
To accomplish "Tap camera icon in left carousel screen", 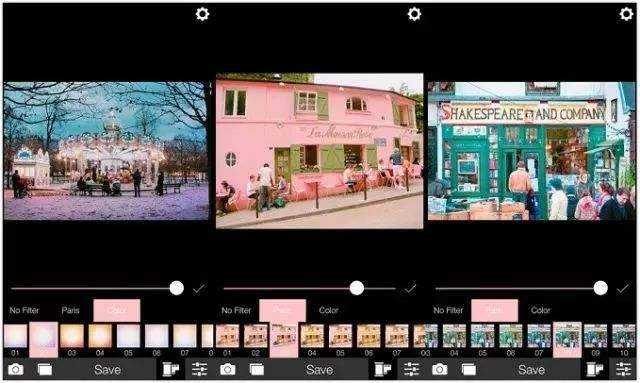I will pos(16,370).
